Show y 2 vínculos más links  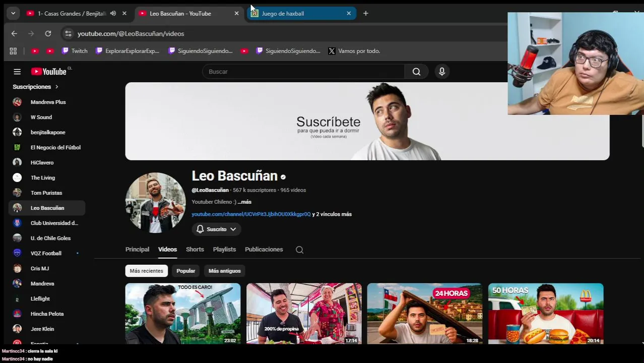[x=332, y=214]
